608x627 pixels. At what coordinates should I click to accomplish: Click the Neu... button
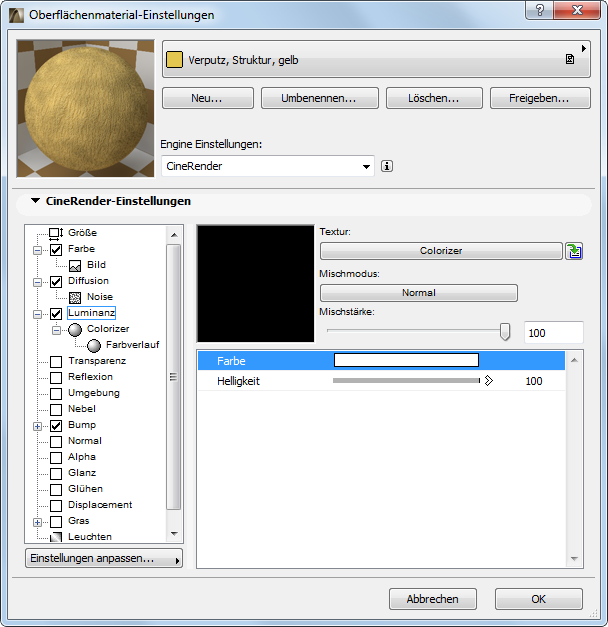tap(208, 98)
